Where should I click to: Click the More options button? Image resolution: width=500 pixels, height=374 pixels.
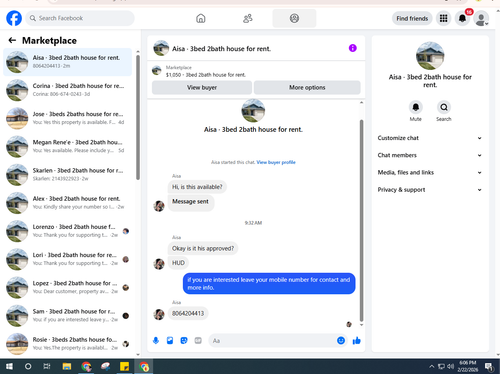click(307, 87)
